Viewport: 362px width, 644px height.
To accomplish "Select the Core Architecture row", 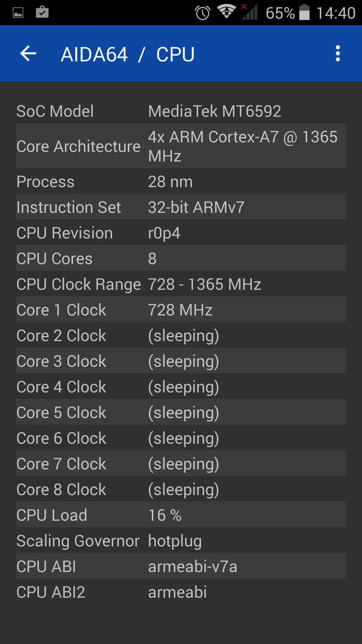I will tap(180, 146).
